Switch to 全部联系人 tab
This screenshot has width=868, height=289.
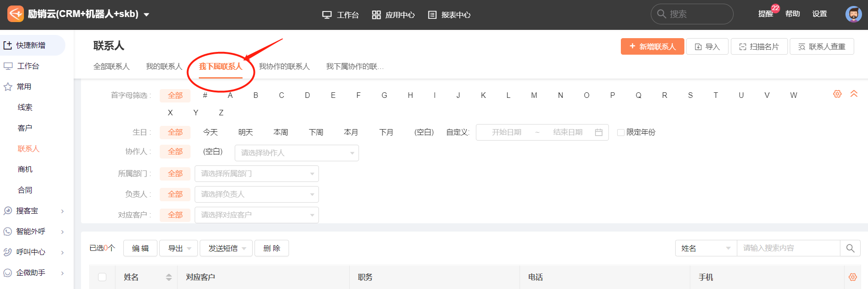[111, 67]
